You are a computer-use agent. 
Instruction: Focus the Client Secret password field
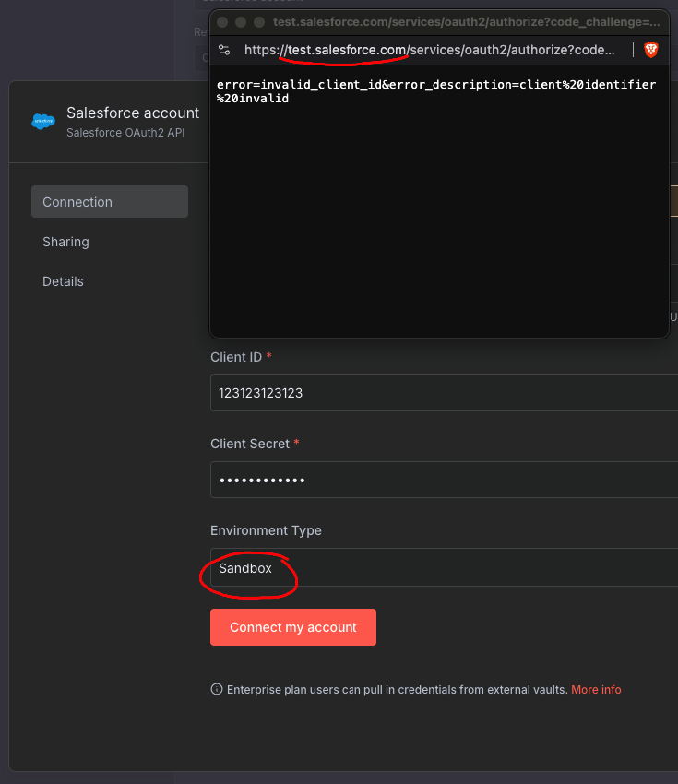pos(444,480)
